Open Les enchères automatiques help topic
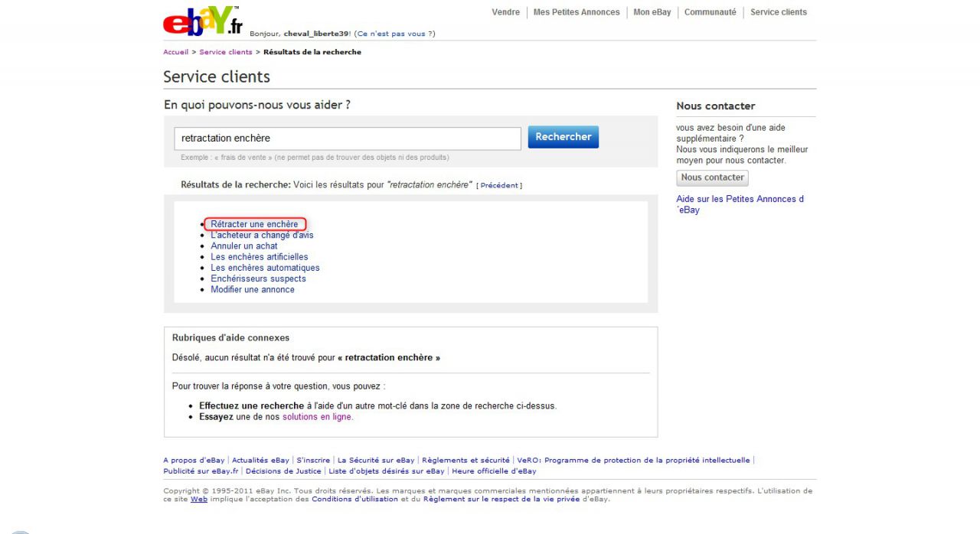 pos(265,268)
